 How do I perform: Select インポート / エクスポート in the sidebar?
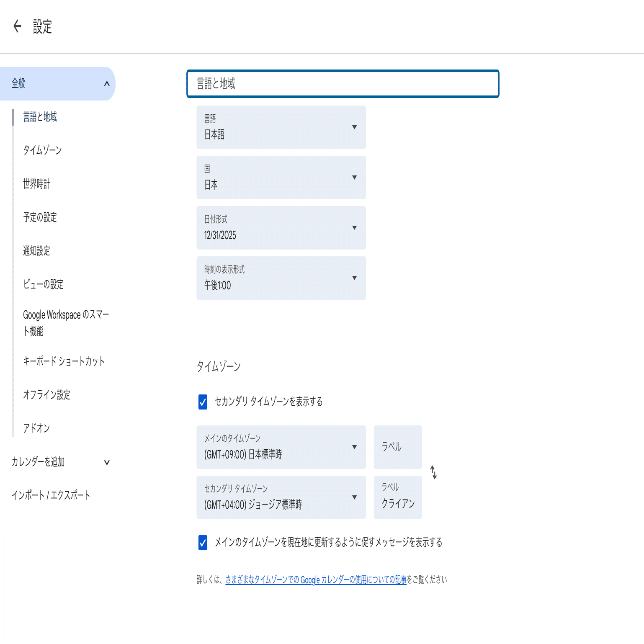coord(51,495)
